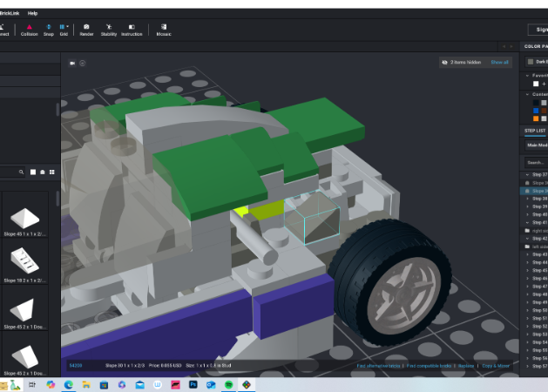Toggle Snap mode in toolbar
The height and width of the screenshot is (392, 548).
(x=49, y=30)
